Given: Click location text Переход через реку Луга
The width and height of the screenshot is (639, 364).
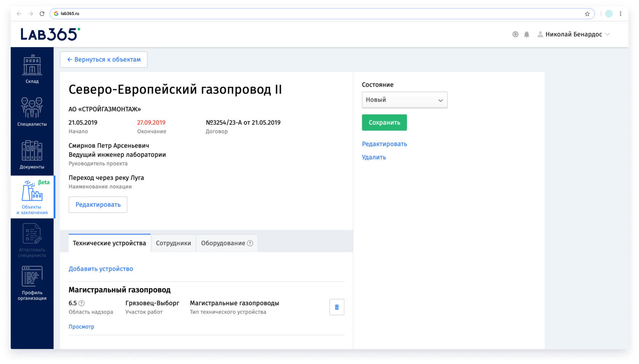Looking at the screenshot, I should (x=106, y=178).
